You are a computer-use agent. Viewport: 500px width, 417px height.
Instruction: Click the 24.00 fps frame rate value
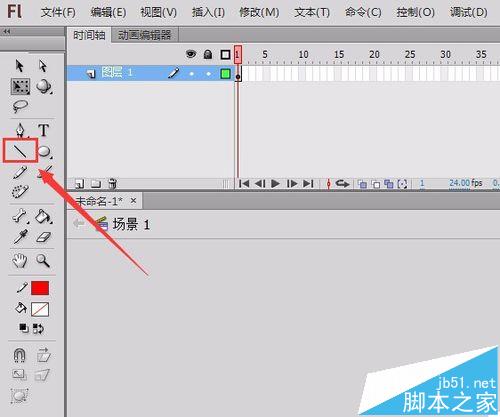(x=459, y=183)
